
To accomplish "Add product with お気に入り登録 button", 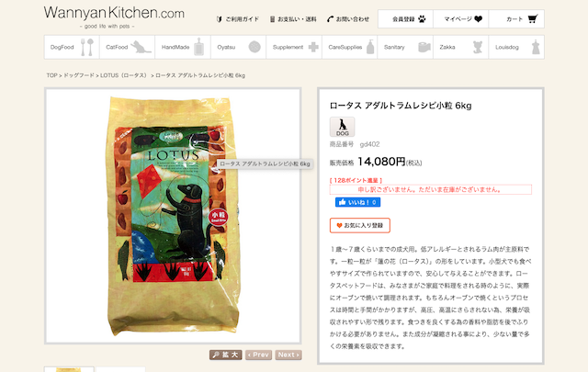I will pyautogui.click(x=360, y=225).
